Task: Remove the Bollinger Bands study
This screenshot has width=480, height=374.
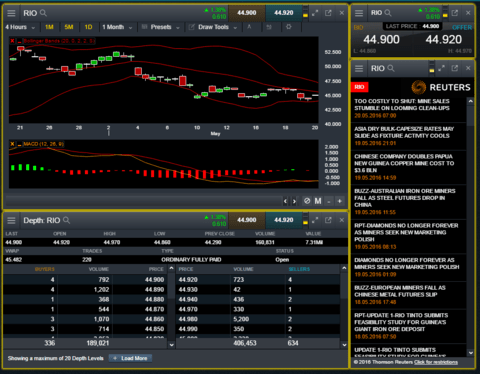Action: coord(12,41)
